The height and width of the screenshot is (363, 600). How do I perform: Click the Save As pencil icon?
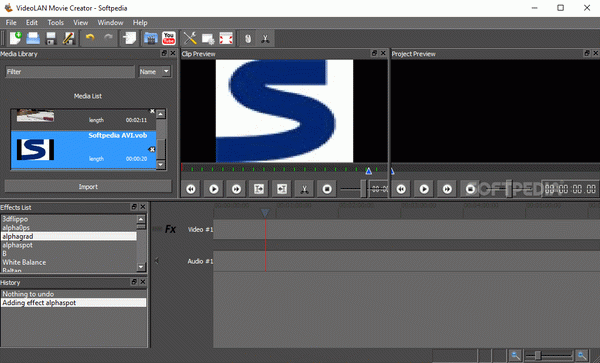68,38
